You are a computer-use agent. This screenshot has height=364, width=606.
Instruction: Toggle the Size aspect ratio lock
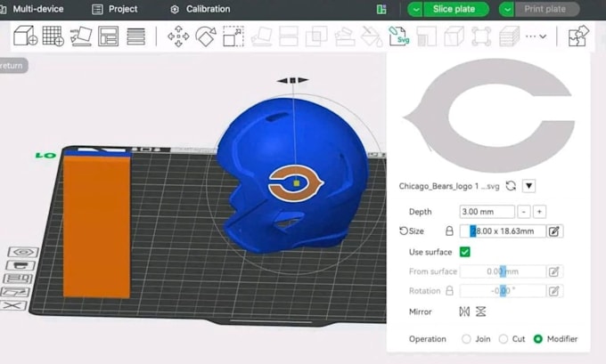tap(449, 231)
